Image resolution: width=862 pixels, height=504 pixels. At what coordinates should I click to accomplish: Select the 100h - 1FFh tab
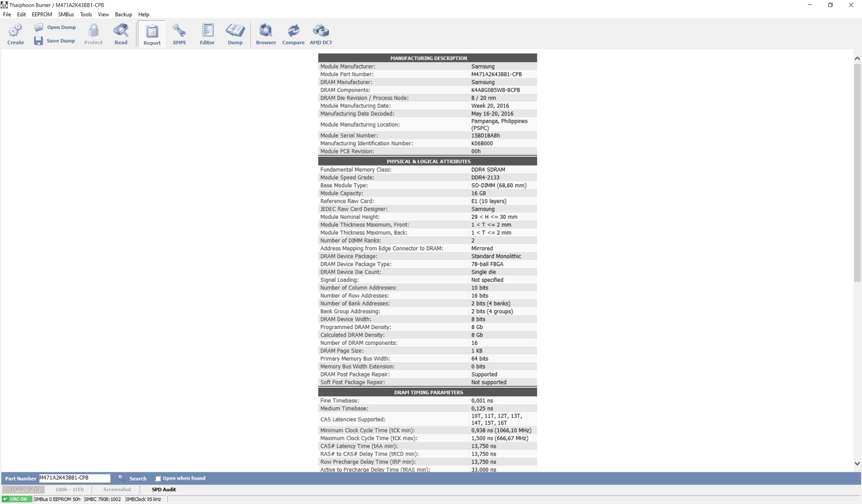(x=69, y=490)
